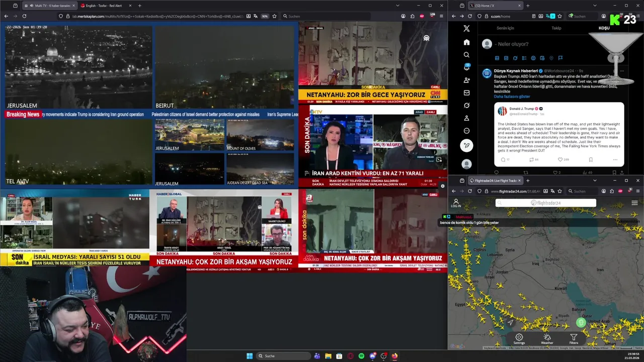Add a GIF to the X post

pyautogui.click(x=506, y=58)
